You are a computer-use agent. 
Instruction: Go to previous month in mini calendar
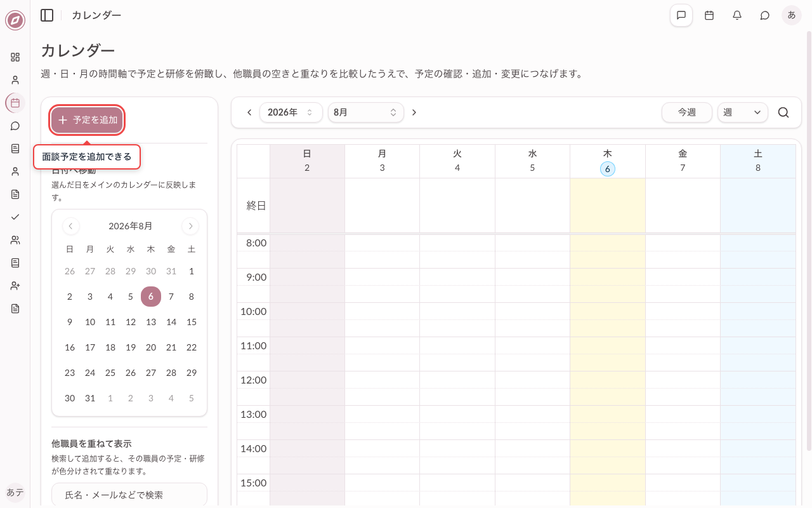(71, 226)
